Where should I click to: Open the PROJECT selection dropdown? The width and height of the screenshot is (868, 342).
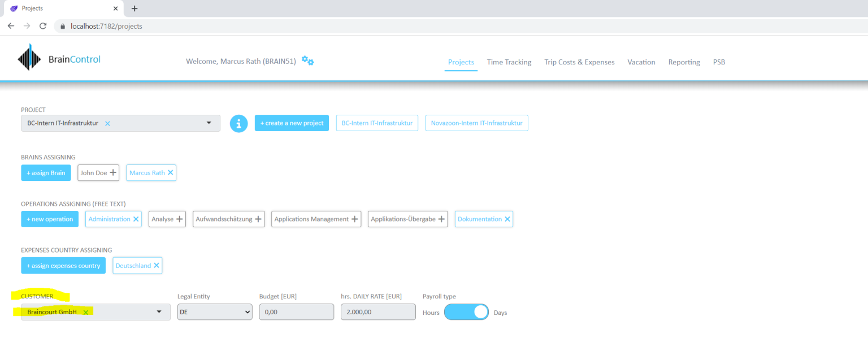click(x=210, y=123)
